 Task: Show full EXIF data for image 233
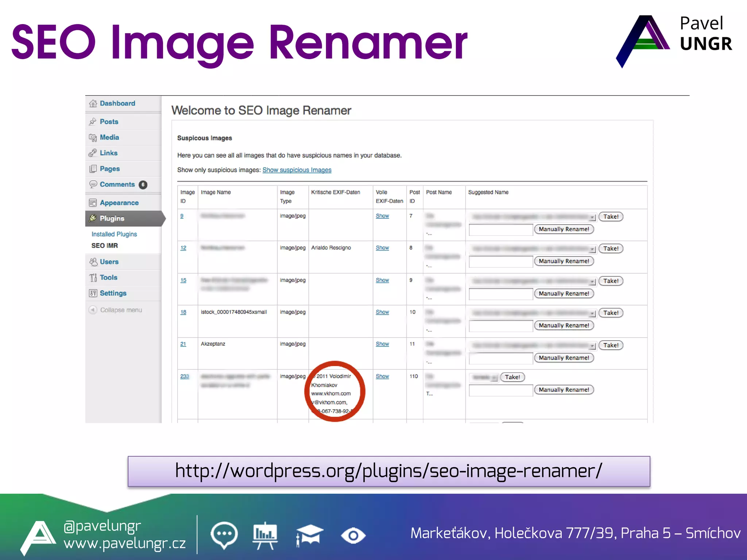(x=382, y=376)
